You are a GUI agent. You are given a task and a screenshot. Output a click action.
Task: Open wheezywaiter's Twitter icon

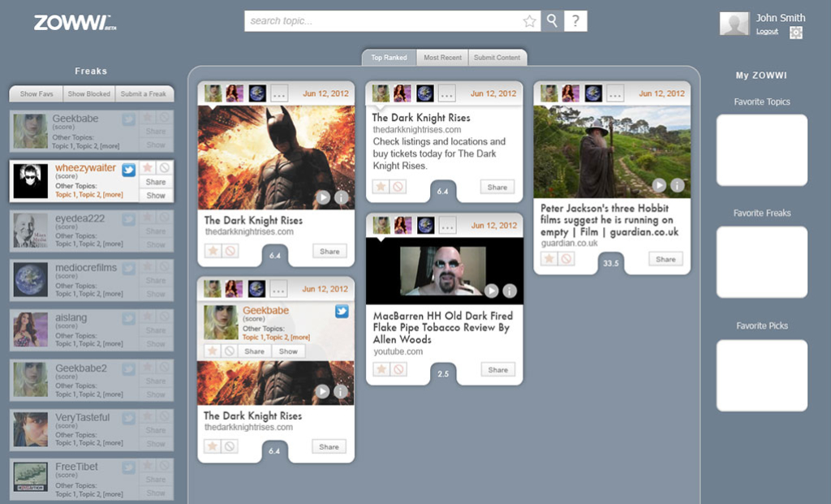129,170
